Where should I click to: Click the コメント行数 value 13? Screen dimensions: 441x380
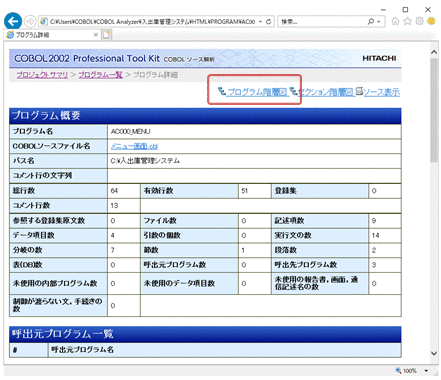(x=114, y=205)
